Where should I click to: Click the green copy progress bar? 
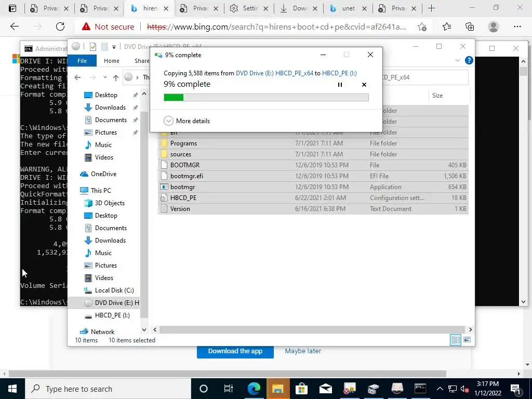pos(266,98)
